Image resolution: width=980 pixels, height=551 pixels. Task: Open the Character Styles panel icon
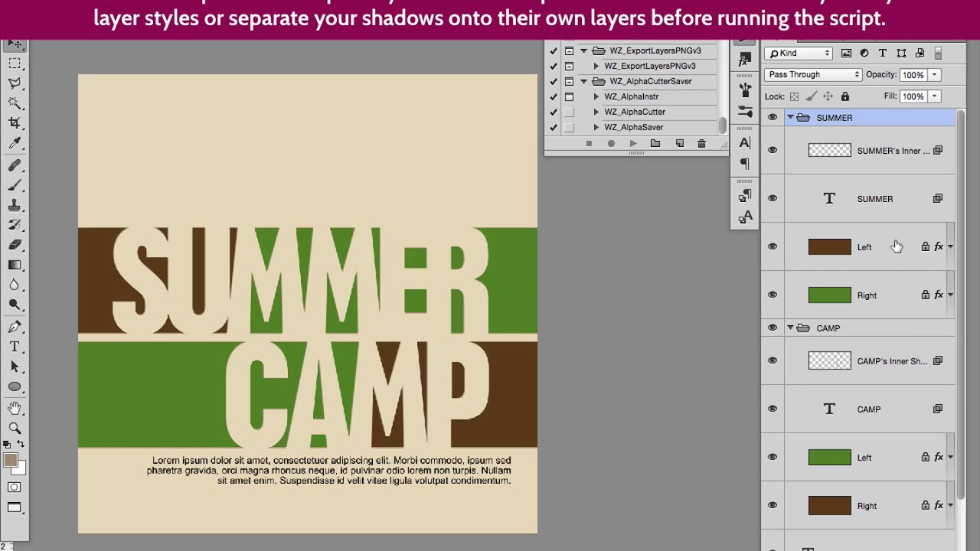coord(745,218)
